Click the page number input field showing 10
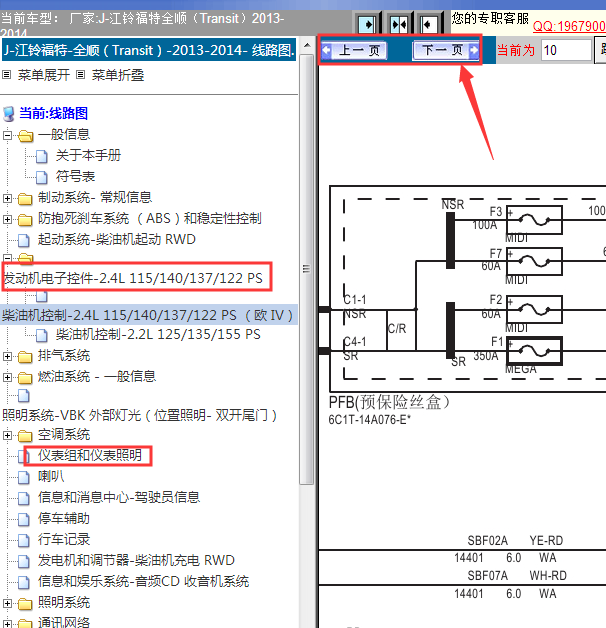The image size is (606, 628). (566, 50)
